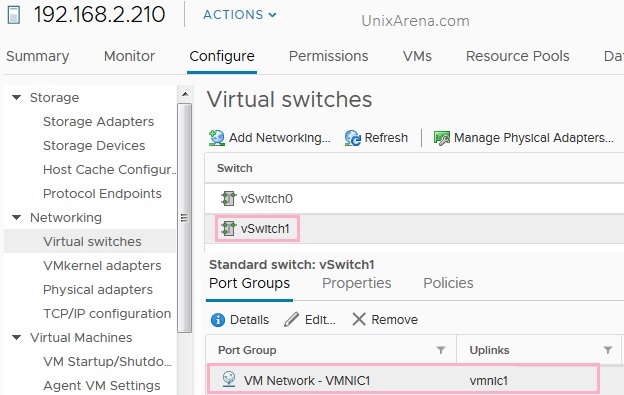
Task: Click the Edit... label
Action: [320, 320]
